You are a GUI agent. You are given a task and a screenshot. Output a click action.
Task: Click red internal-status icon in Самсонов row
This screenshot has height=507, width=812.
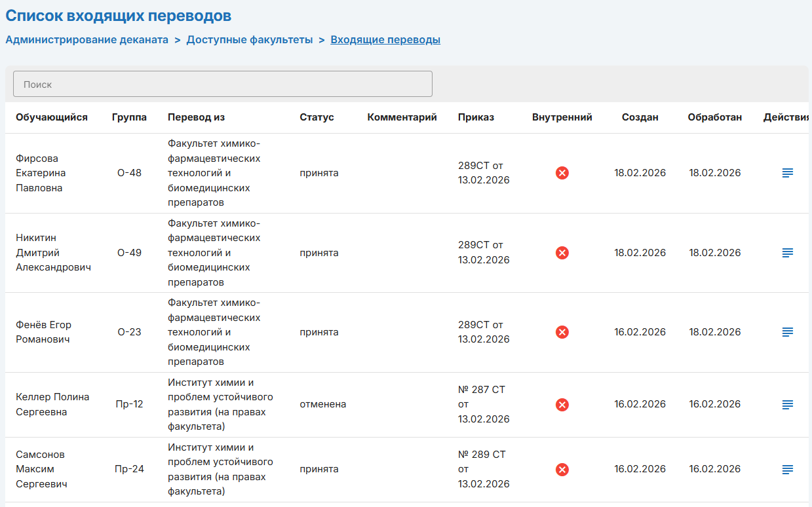562,470
